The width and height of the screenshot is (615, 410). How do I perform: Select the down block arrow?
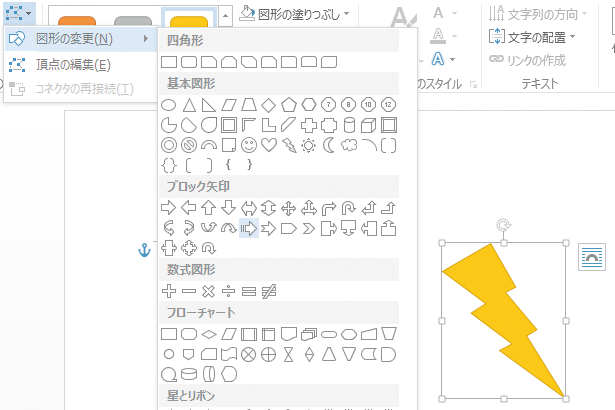(229, 208)
